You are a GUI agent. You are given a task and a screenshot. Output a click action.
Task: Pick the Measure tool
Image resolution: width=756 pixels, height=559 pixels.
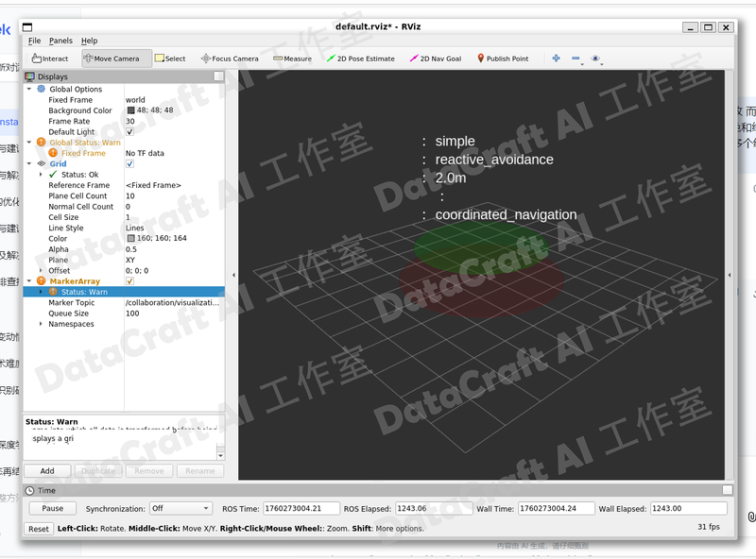coord(292,59)
